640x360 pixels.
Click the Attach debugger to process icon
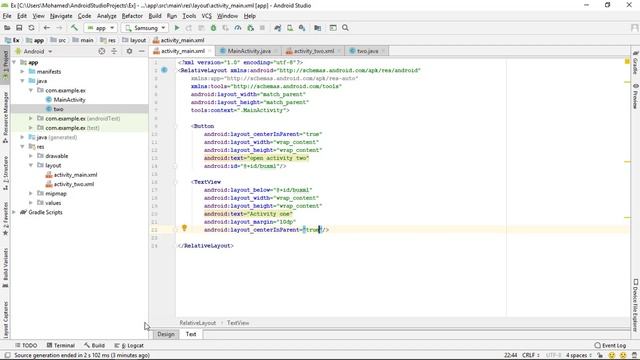click(250, 28)
